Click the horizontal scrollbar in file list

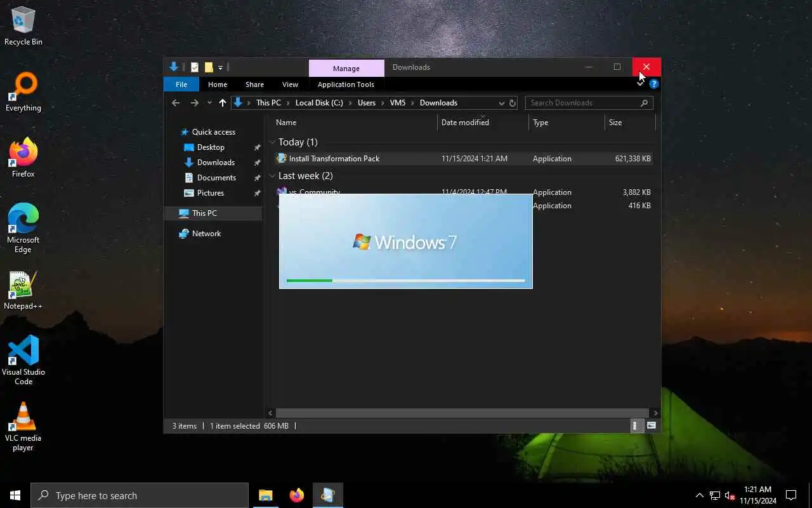click(x=462, y=413)
